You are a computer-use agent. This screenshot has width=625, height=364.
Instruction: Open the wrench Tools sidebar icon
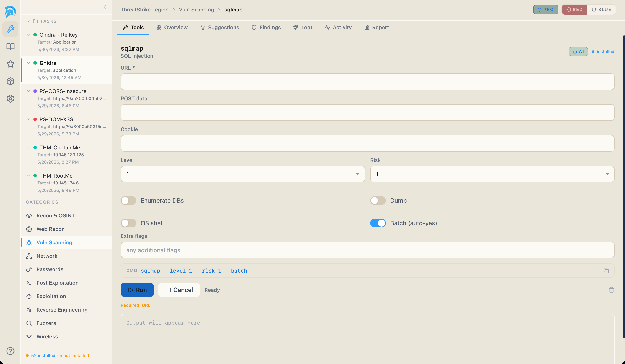coord(10,29)
